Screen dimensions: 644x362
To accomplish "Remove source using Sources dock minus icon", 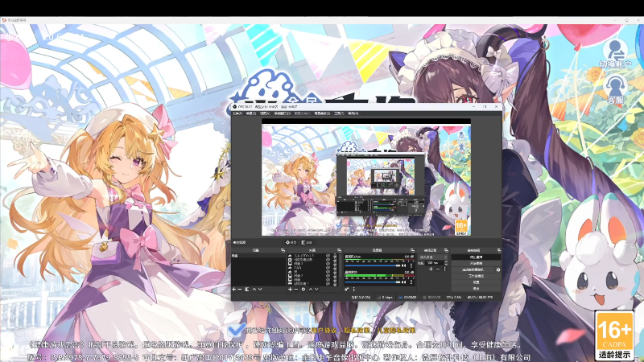I will tap(296, 290).
